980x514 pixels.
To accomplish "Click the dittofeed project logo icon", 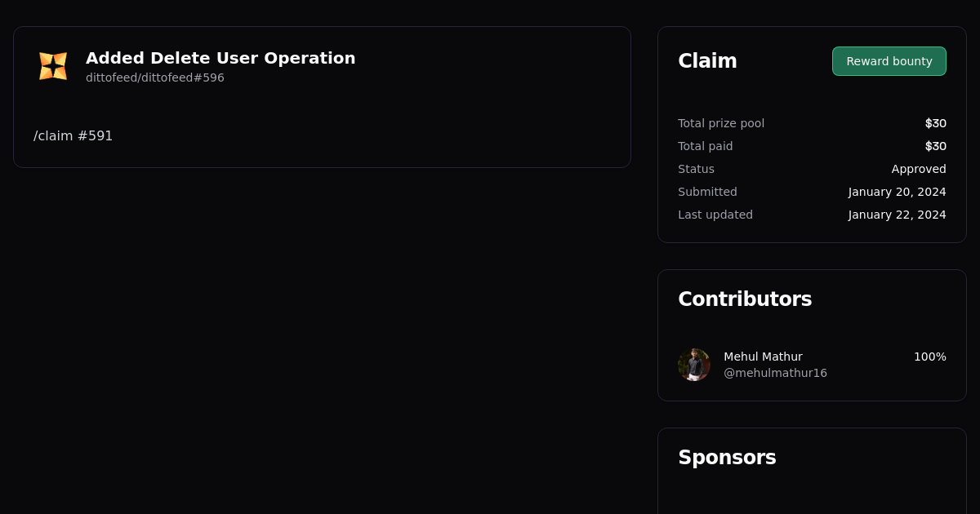I will tap(53, 65).
